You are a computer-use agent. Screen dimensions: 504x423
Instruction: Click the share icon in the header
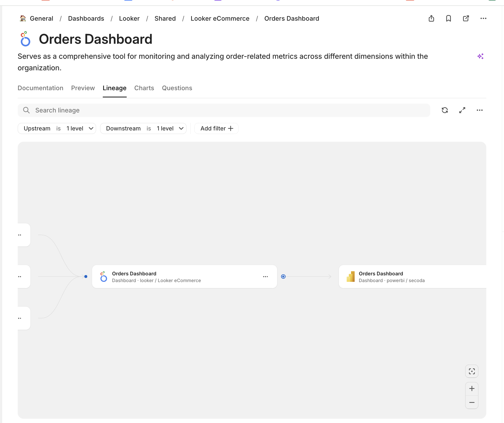(431, 19)
